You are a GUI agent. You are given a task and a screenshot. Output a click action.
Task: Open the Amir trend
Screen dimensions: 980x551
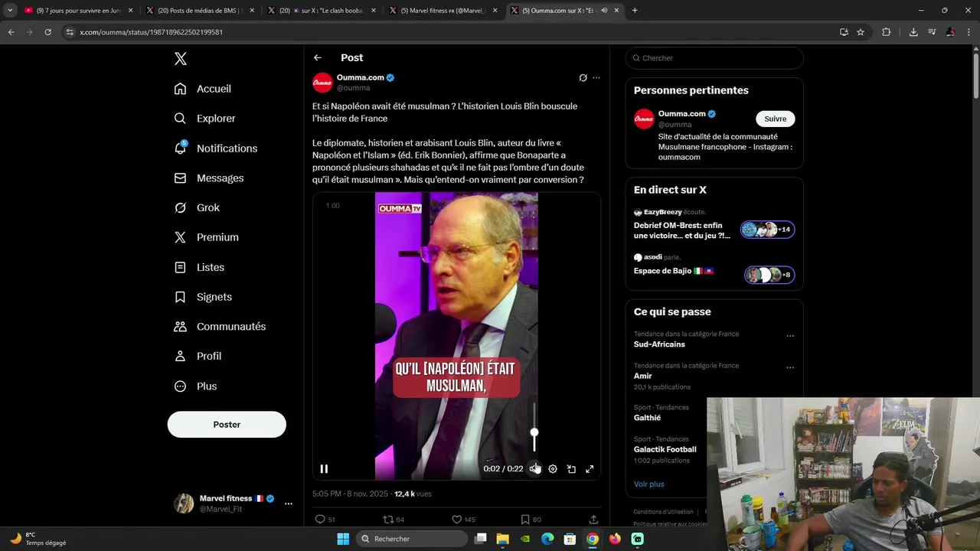[x=643, y=376]
